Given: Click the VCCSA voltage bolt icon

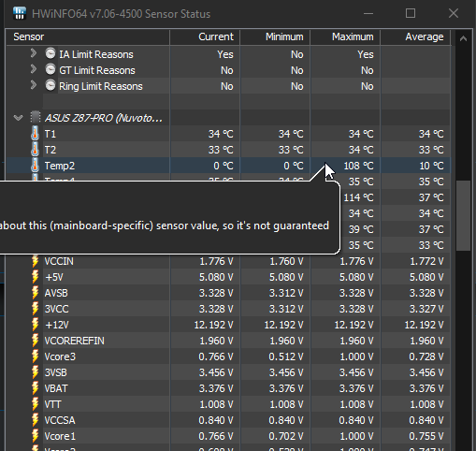Looking at the screenshot, I should [x=36, y=420].
